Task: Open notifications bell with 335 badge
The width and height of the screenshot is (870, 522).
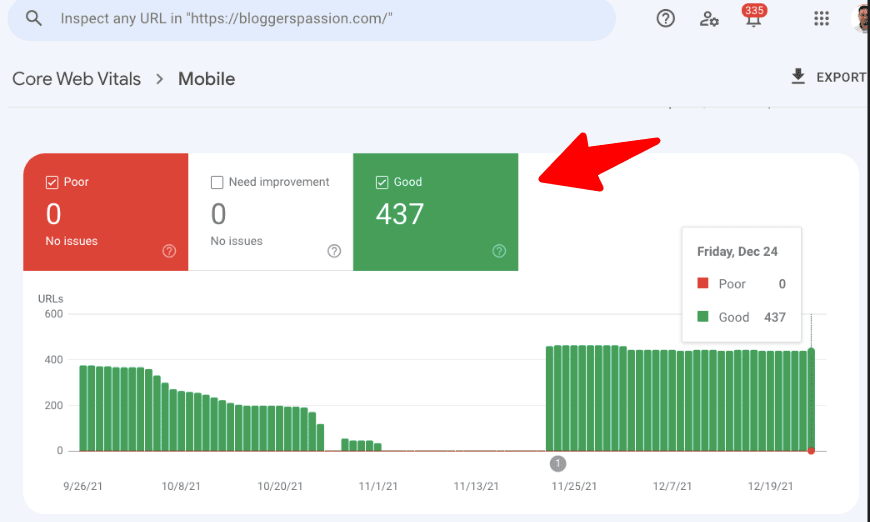Action: (753, 19)
